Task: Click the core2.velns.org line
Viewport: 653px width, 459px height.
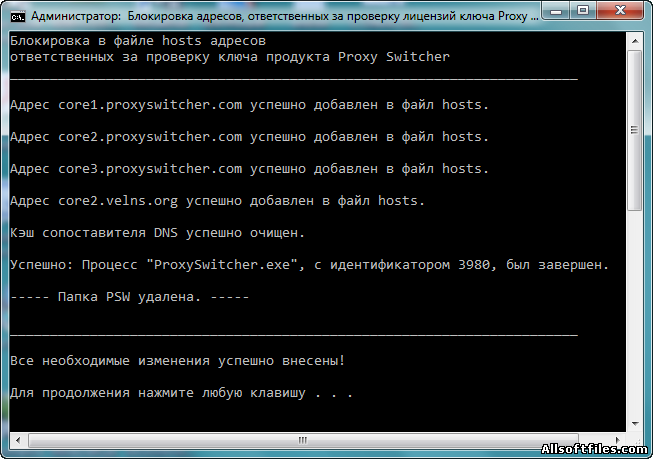Action: tap(217, 201)
